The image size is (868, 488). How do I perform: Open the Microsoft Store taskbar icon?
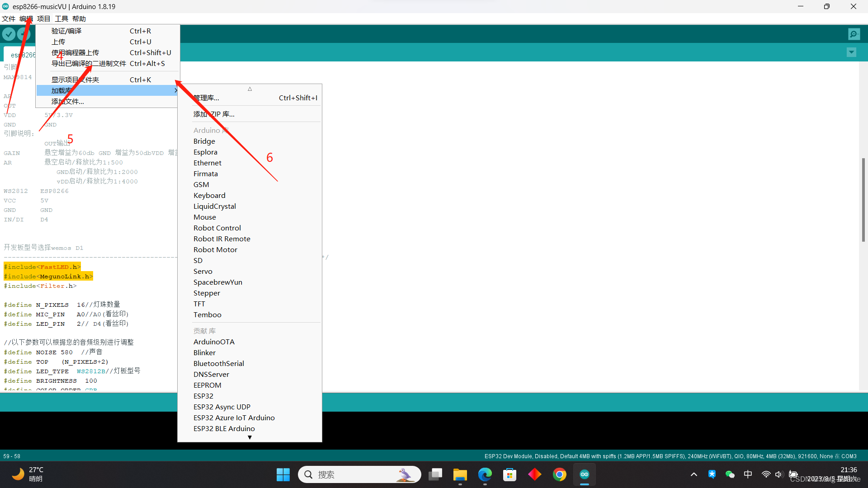coord(509,474)
